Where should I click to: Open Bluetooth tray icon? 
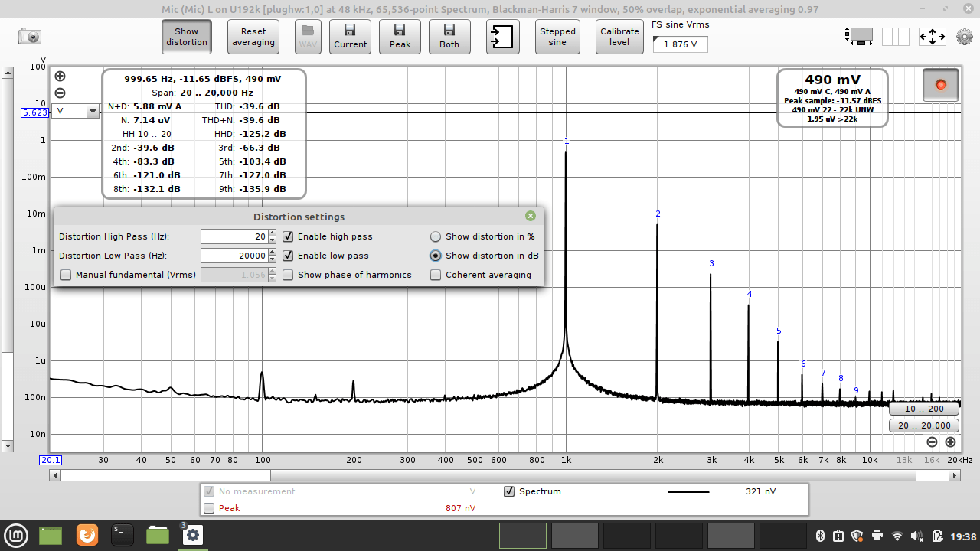tap(820, 535)
